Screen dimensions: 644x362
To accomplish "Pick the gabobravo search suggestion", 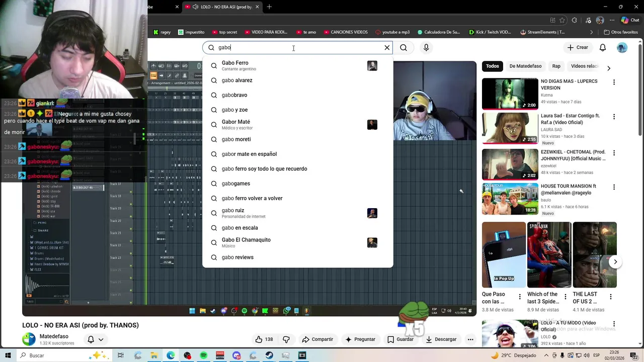I will click(297, 95).
